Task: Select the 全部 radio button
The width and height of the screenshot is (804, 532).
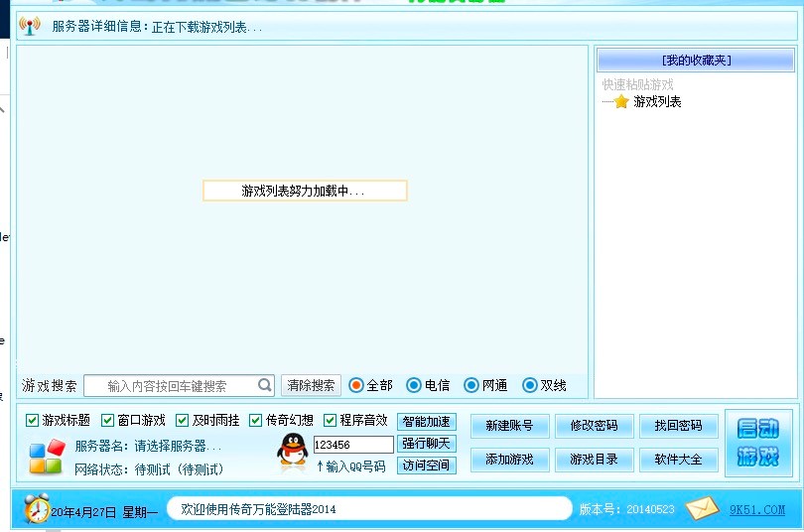Action: click(356, 385)
